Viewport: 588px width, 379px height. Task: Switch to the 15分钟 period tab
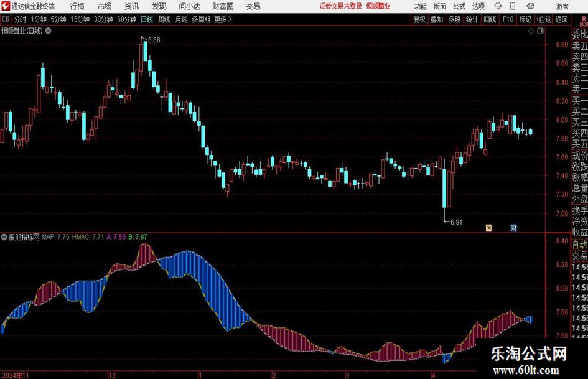coord(80,19)
